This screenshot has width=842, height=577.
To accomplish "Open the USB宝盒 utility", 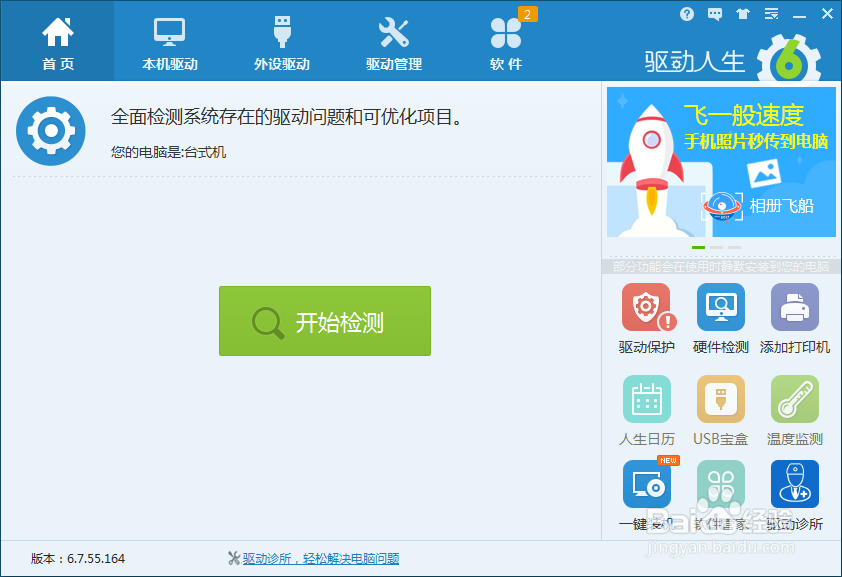I will [x=721, y=398].
